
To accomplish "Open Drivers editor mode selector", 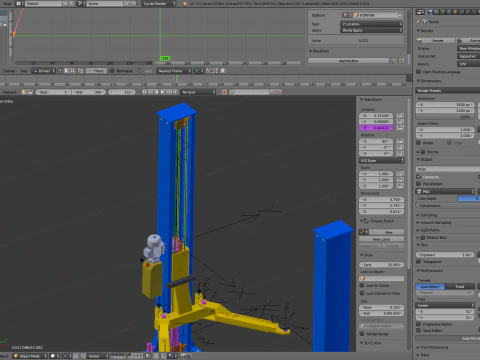I will point(44,71).
